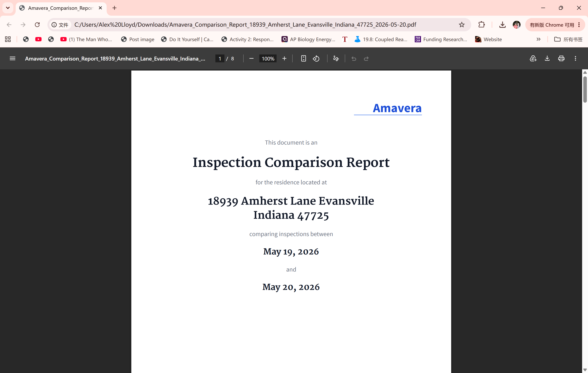Go forward to next page
The width and height of the screenshot is (588, 373).
point(23,25)
